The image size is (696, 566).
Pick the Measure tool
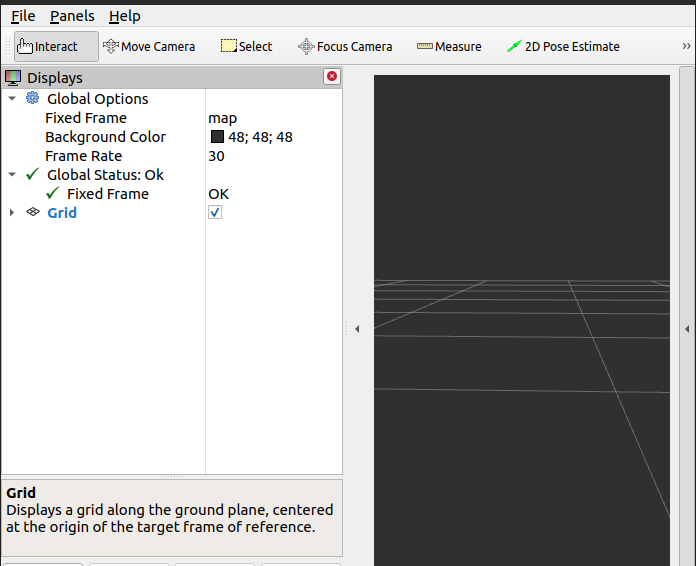click(449, 46)
